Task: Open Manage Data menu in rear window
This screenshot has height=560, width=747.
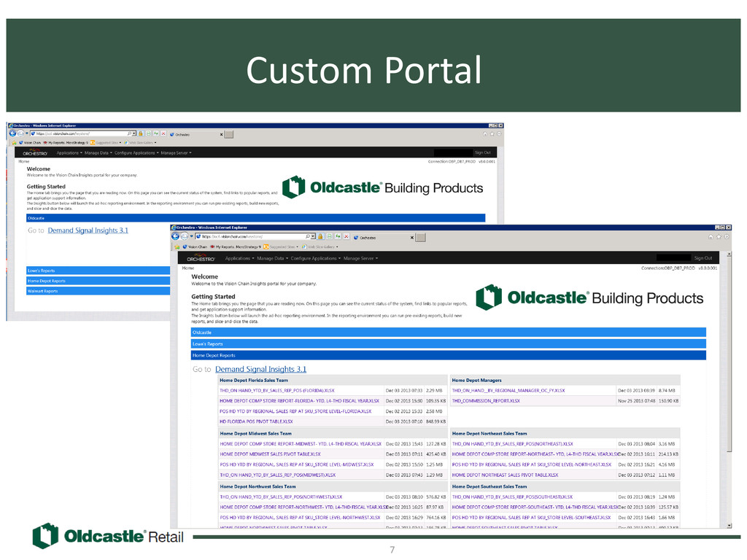Action: click(98, 153)
